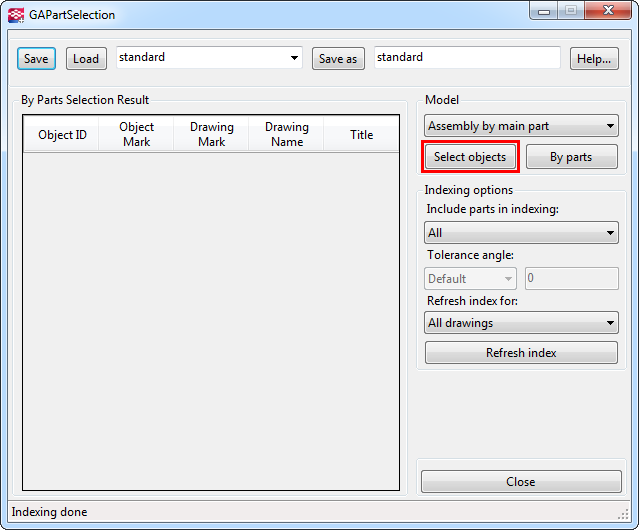
Task: Click the window resize grip corner
Action: 623,515
